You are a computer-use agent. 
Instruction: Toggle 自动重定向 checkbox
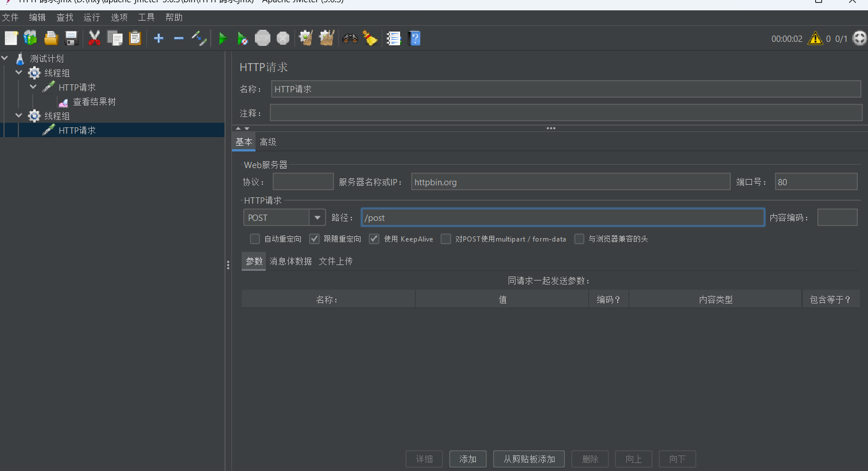(255, 239)
